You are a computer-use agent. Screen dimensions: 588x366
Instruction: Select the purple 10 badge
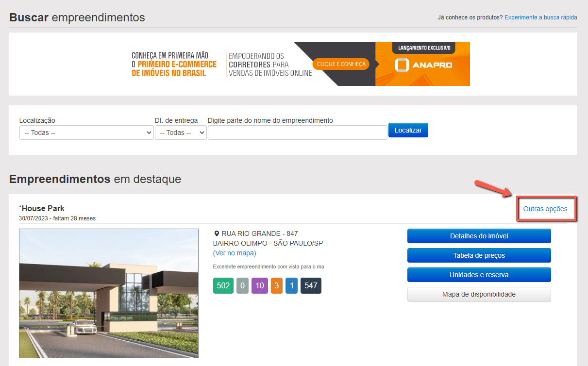pos(260,285)
